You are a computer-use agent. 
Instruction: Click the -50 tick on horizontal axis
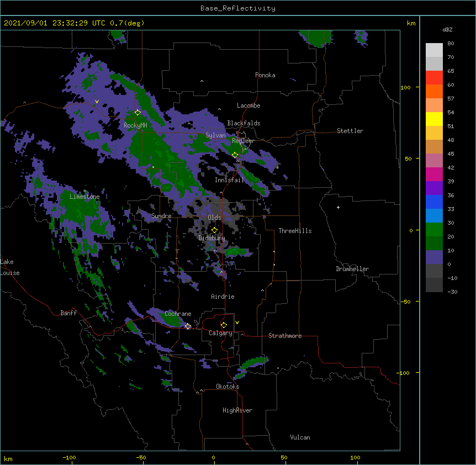click(x=141, y=457)
